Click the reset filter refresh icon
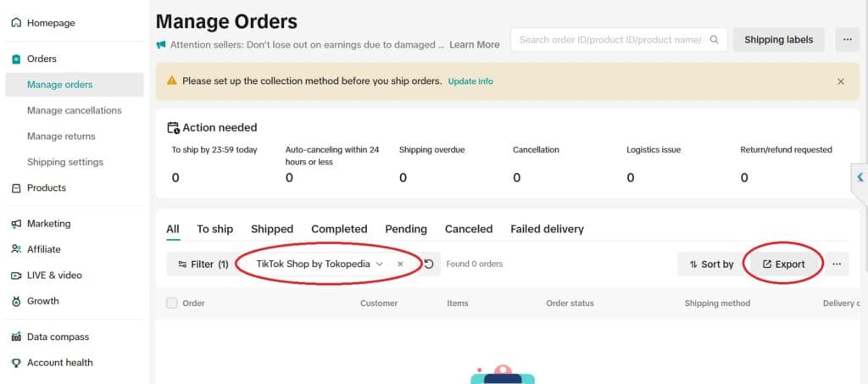The width and height of the screenshot is (868, 384). pyautogui.click(x=429, y=264)
